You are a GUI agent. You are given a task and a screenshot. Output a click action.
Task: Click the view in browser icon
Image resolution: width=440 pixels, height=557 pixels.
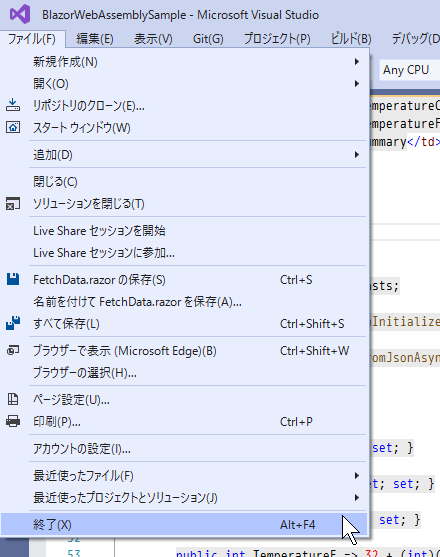[13, 351]
